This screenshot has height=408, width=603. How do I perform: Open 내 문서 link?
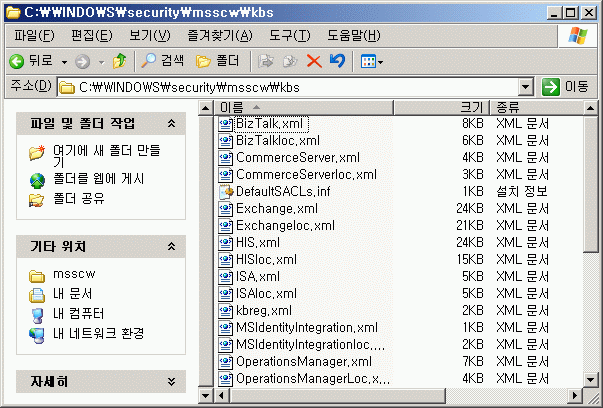73,293
